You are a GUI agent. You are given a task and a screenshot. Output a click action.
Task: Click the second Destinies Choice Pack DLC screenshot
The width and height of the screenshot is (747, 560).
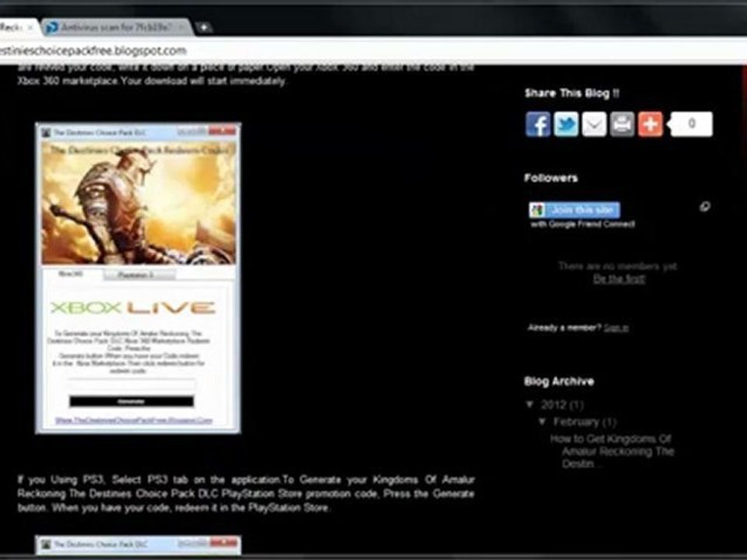[x=139, y=545]
